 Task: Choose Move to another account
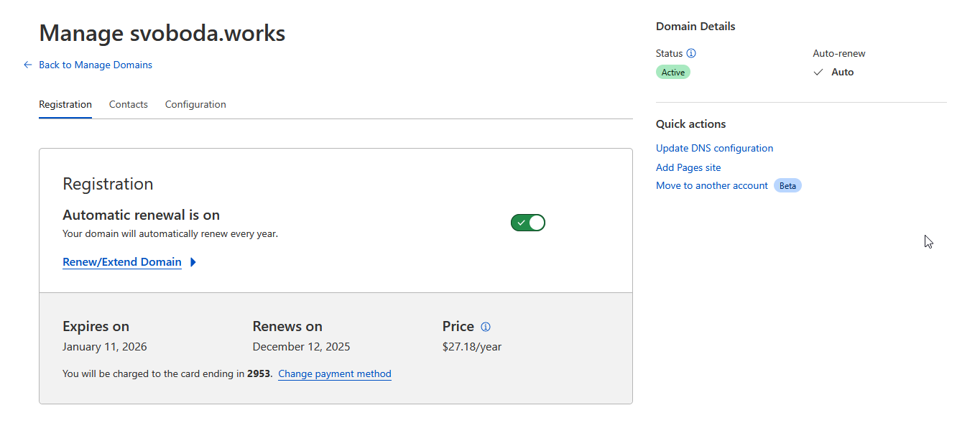tap(712, 185)
